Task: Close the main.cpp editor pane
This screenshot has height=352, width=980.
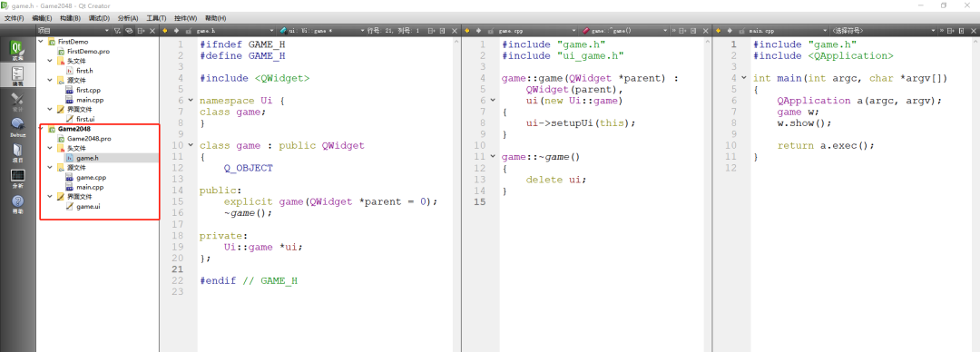Action: click(973, 30)
